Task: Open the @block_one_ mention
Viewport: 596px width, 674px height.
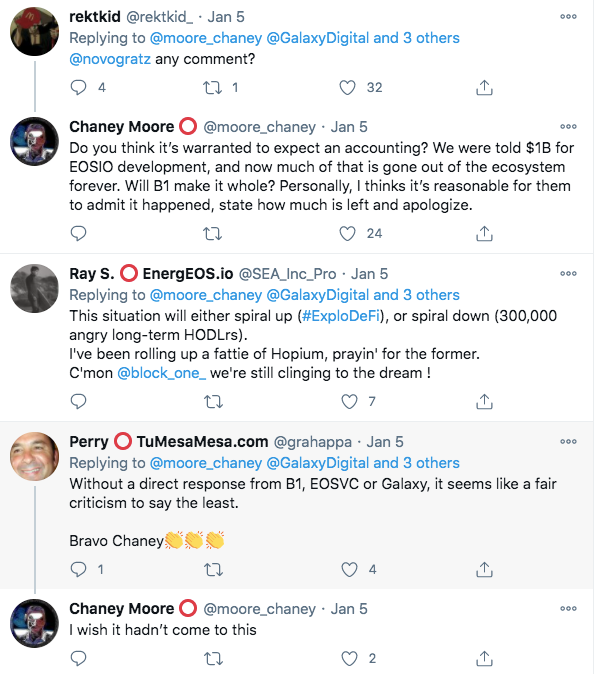Action: coord(161,373)
